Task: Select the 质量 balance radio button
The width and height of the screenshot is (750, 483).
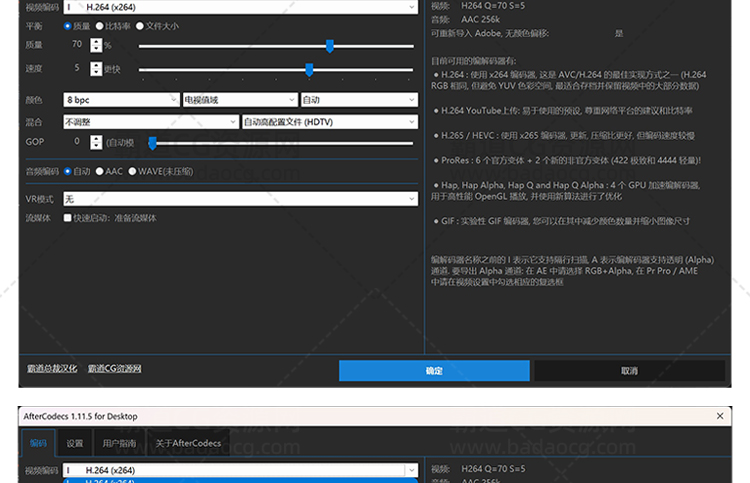Action: [x=68, y=26]
